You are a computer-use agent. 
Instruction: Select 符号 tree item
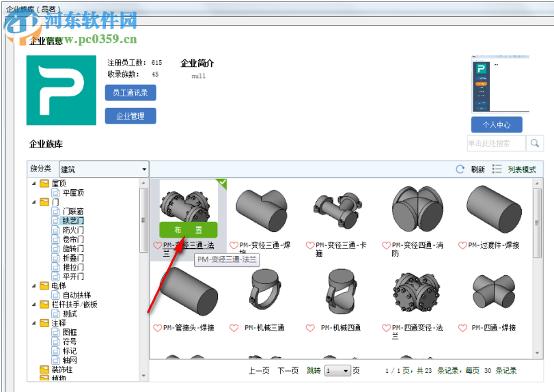70,341
